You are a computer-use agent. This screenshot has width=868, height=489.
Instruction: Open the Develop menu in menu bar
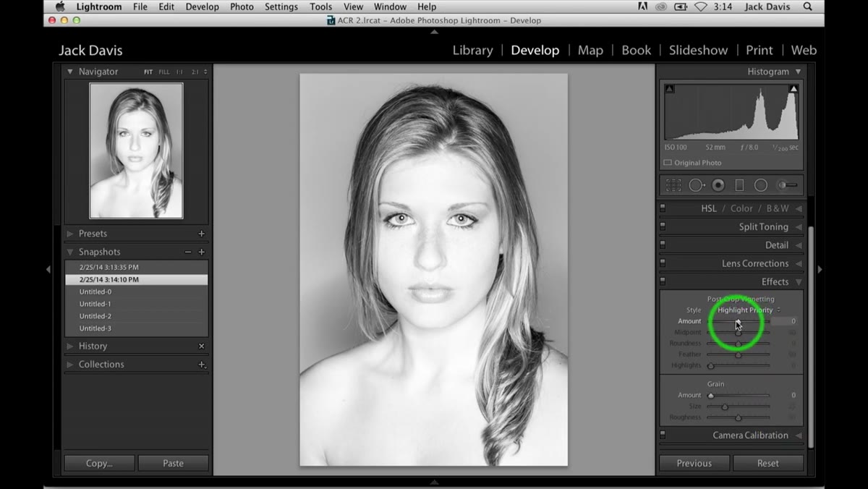[202, 7]
